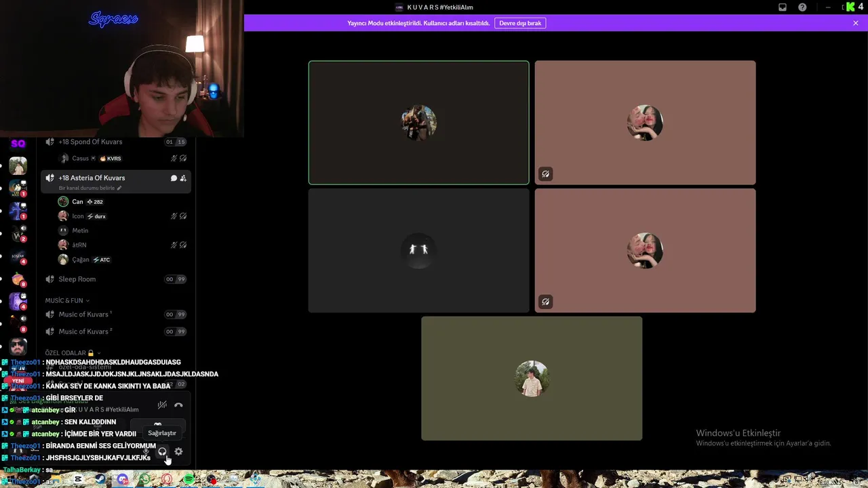868x488 pixels.
Task: Open Opera GX from the taskbar
Action: pos(167,480)
